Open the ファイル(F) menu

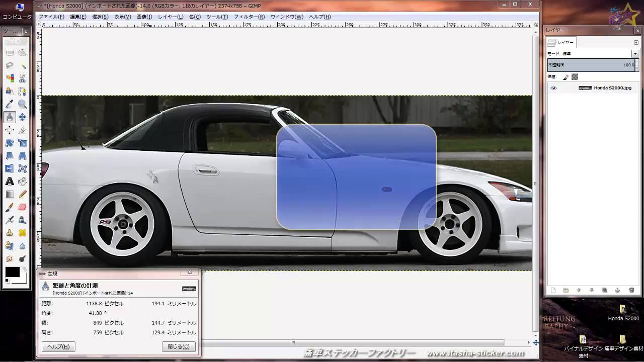click(51, 17)
